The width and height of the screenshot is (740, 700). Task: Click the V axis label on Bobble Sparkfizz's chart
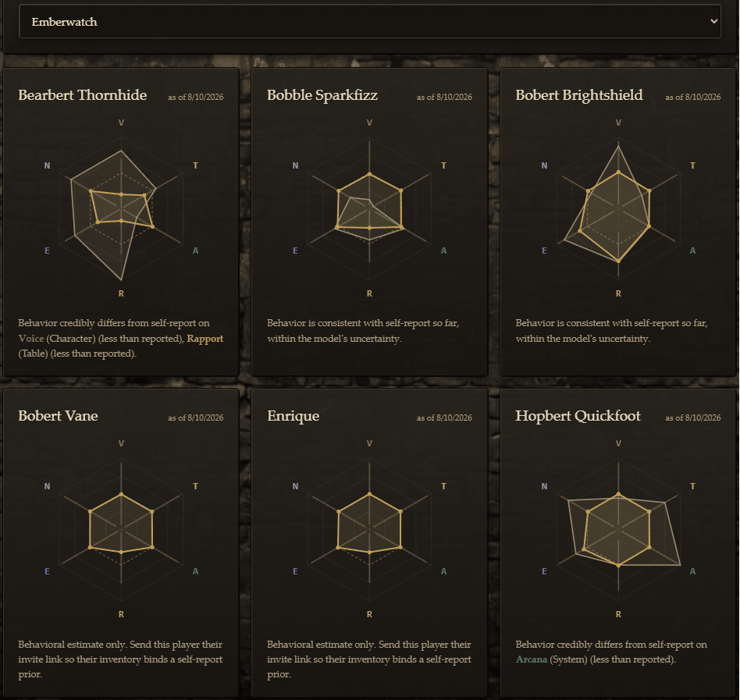click(x=369, y=123)
